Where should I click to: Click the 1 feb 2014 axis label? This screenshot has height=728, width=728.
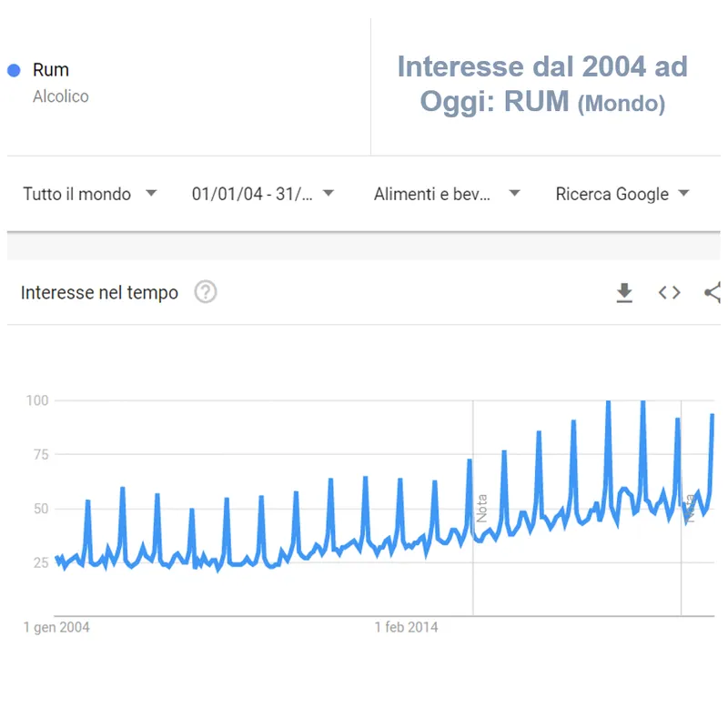click(x=406, y=627)
